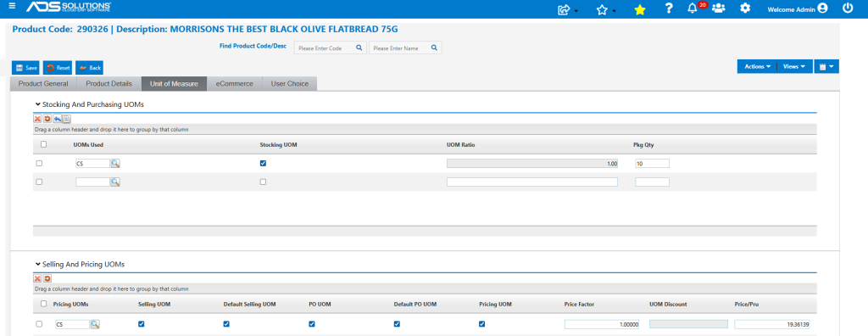Click the empty Pkg Qty field

[x=652, y=182]
